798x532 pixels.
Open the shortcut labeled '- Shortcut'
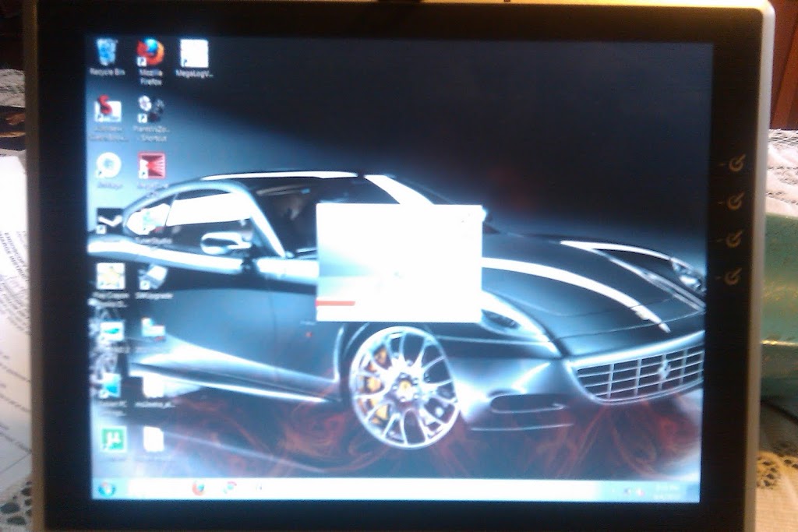coord(150,118)
